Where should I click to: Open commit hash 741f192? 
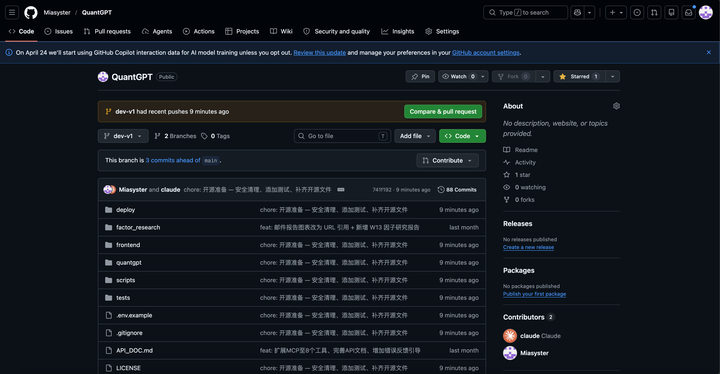(382, 190)
